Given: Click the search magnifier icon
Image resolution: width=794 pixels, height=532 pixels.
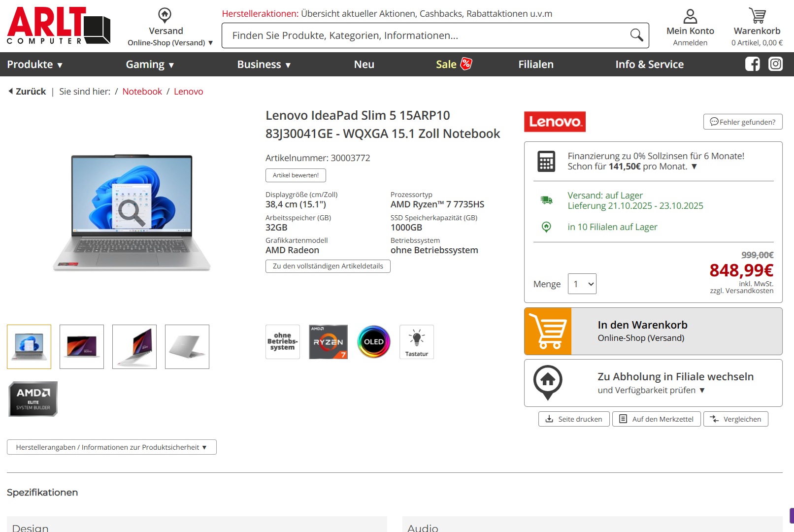Looking at the screenshot, I should coord(636,35).
